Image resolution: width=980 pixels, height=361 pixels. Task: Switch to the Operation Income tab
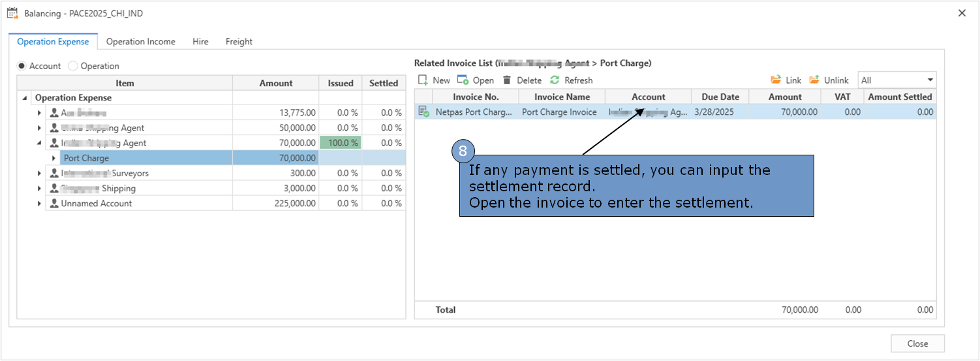coord(140,42)
